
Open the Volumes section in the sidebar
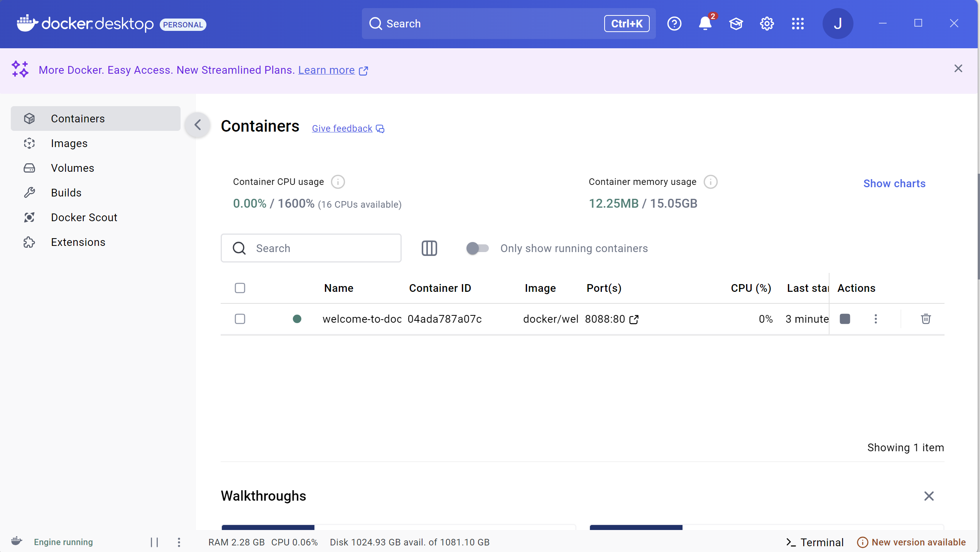coord(73,168)
